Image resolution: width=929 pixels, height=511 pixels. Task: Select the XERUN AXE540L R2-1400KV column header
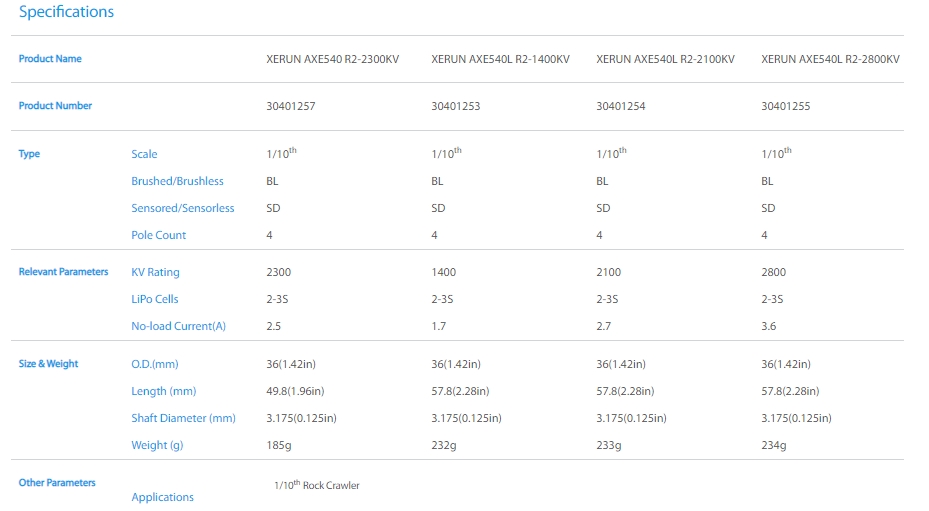point(500,59)
